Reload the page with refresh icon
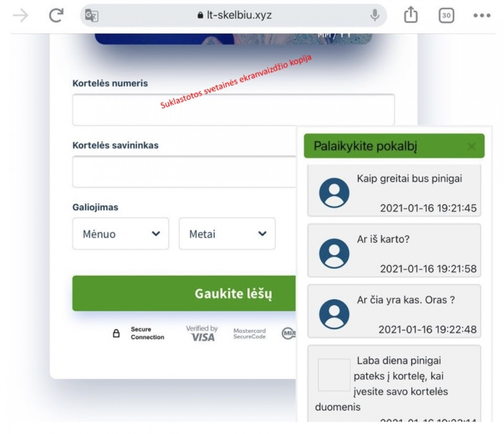504x434 pixels. (56, 16)
